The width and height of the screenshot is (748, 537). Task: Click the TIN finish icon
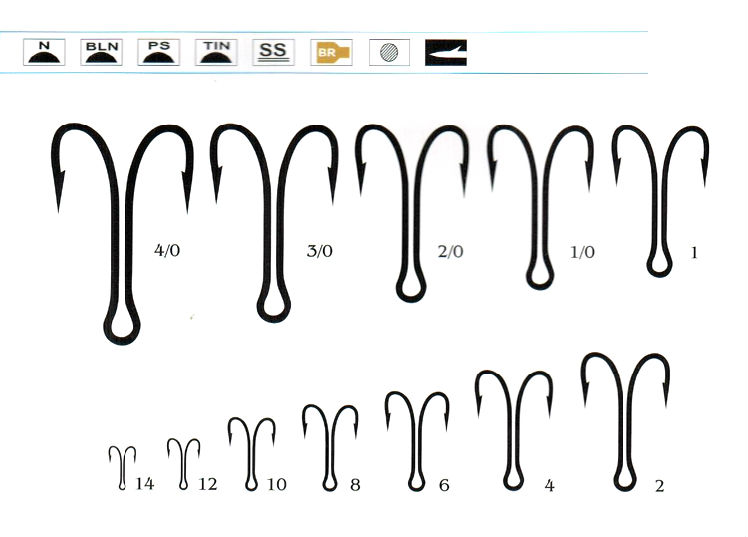216,52
